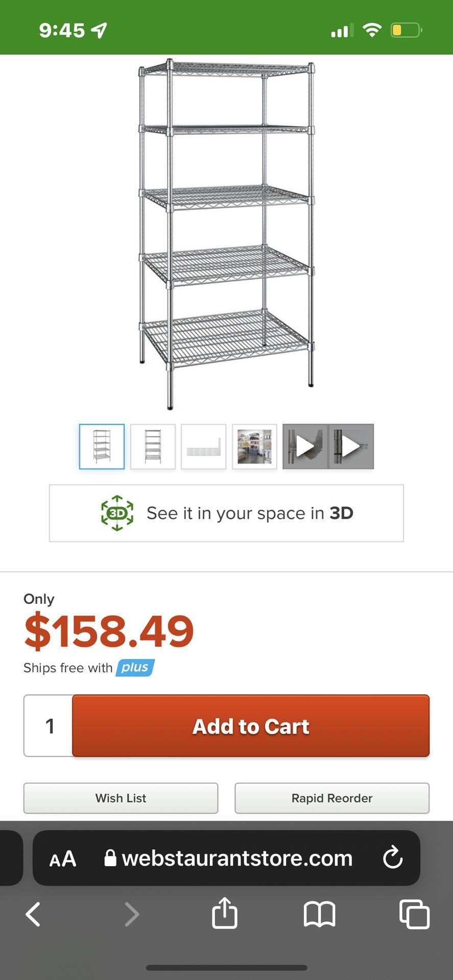Viewport: 453px width, 980px height.
Task: Reload the page with the refresh icon
Action: coord(393,857)
